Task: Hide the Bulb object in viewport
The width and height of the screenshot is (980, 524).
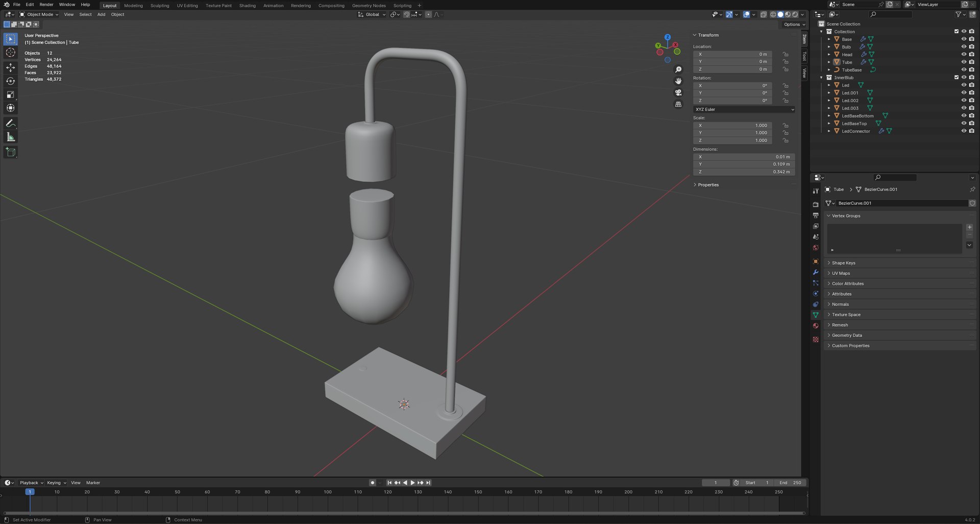Action: tap(964, 46)
